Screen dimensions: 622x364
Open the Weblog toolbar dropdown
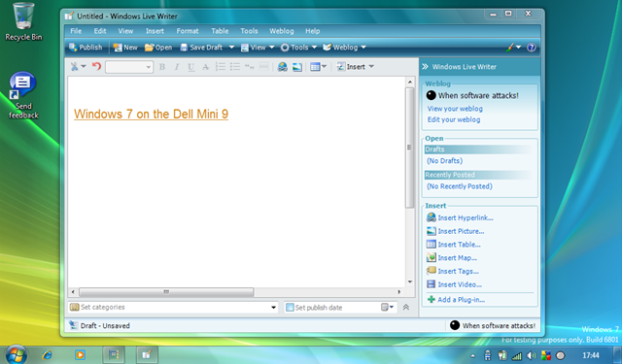pyautogui.click(x=344, y=48)
